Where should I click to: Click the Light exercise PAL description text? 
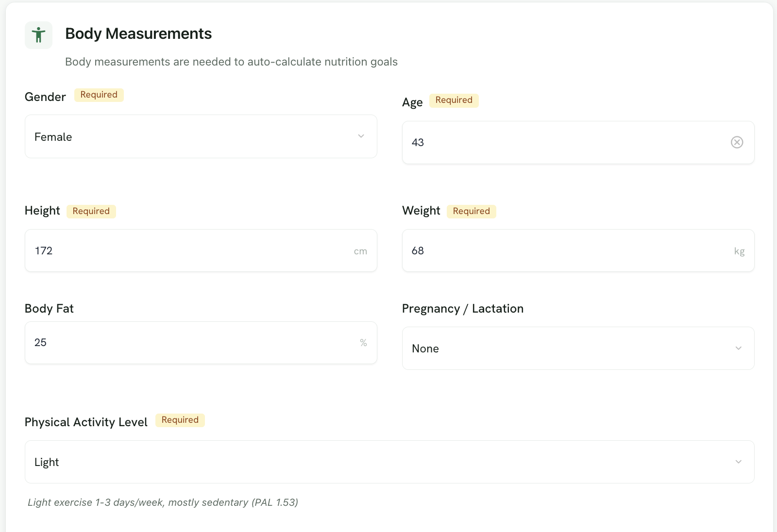pos(163,502)
